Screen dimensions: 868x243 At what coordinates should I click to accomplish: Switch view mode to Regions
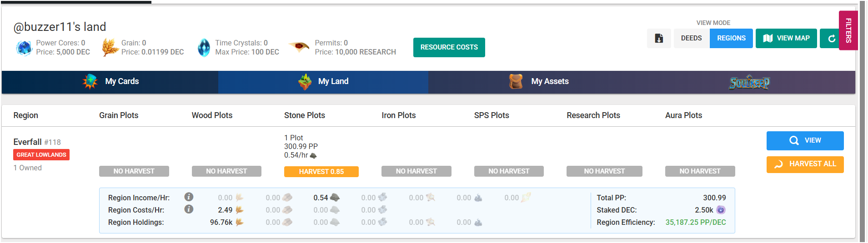tap(731, 38)
